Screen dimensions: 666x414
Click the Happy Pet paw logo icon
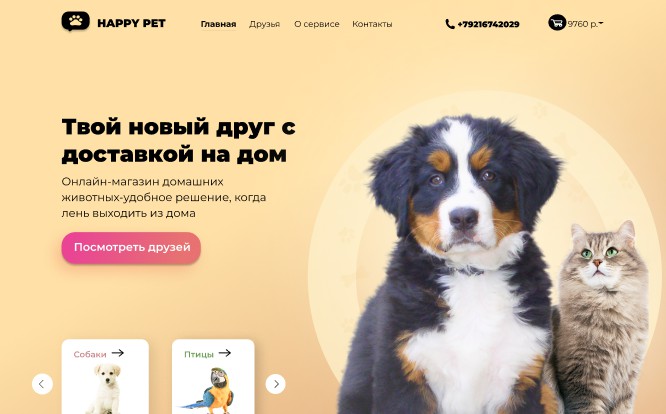pyautogui.click(x=76, y=21)
